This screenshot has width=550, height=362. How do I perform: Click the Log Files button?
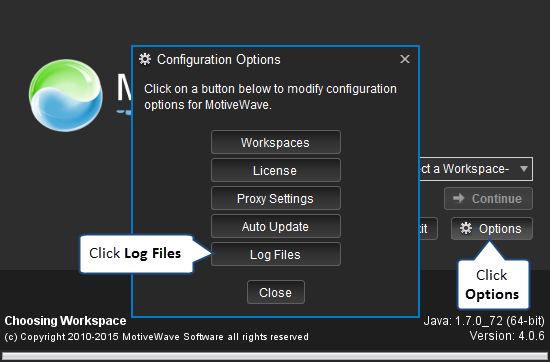(276, 254)
